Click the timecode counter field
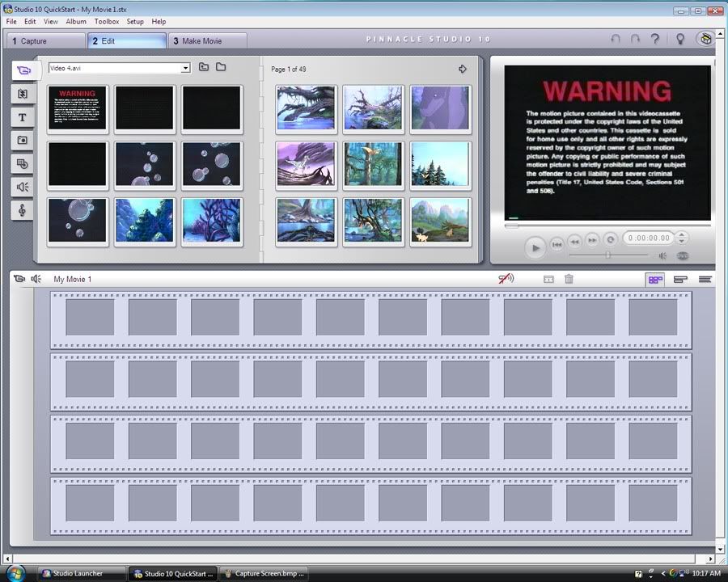This screenshot has height=582, width=728. coord(649,238)
